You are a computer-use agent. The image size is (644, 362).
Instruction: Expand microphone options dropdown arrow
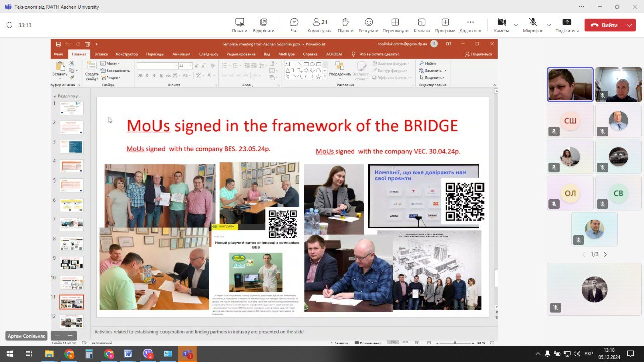[x=549, y=25]
